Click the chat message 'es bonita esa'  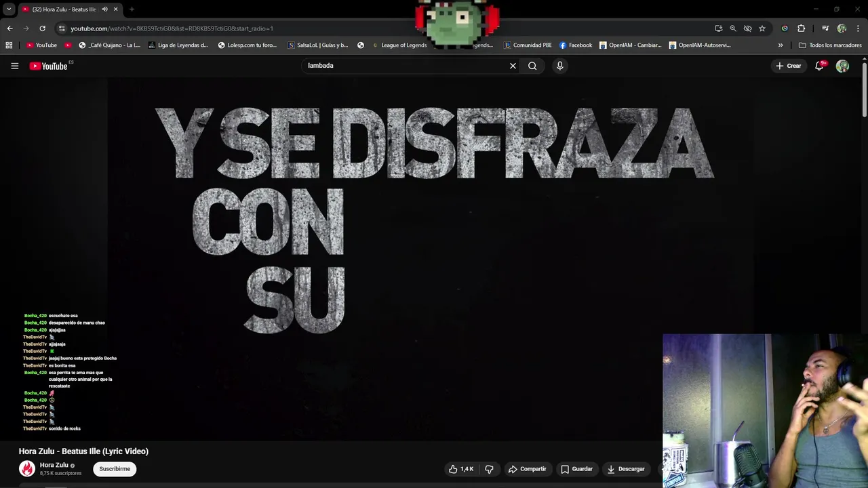[x=62, y=365]
